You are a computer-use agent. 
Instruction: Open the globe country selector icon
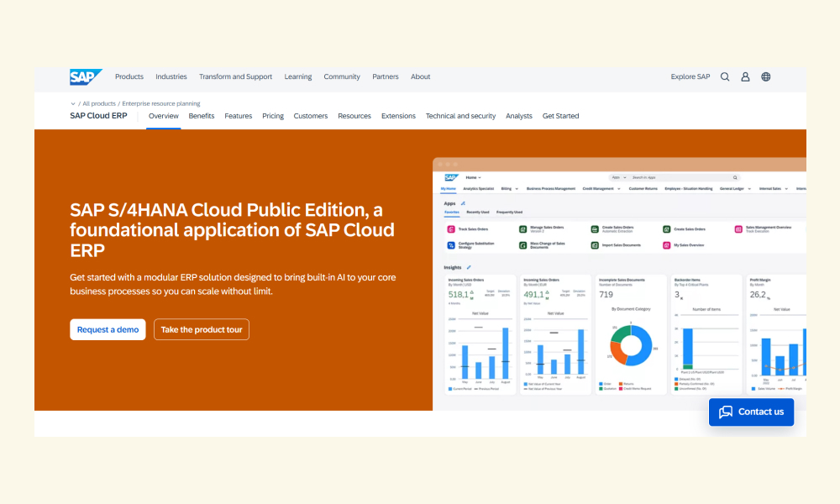click(x=766, y=76)
